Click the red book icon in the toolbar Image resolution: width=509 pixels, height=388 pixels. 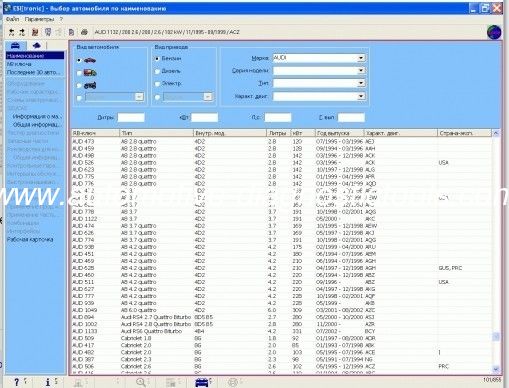click(x=35, y=32)
